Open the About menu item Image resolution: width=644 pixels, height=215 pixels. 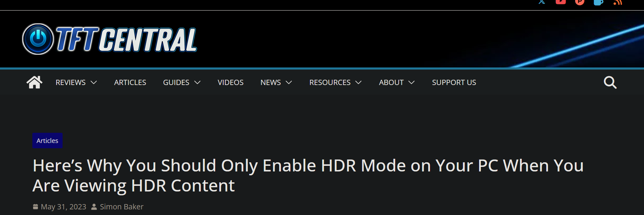tap(391, 82)
